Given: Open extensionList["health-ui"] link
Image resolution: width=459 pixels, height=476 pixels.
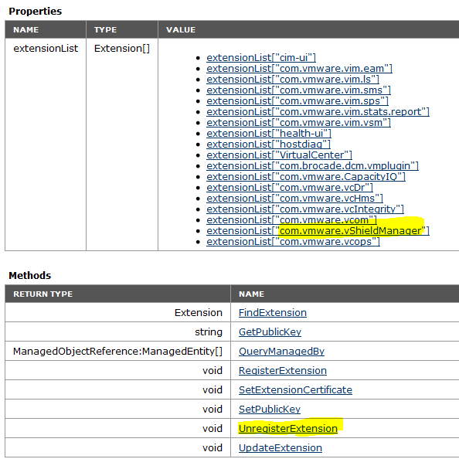Looking at the screenshot, I should (x=269, y=133).
